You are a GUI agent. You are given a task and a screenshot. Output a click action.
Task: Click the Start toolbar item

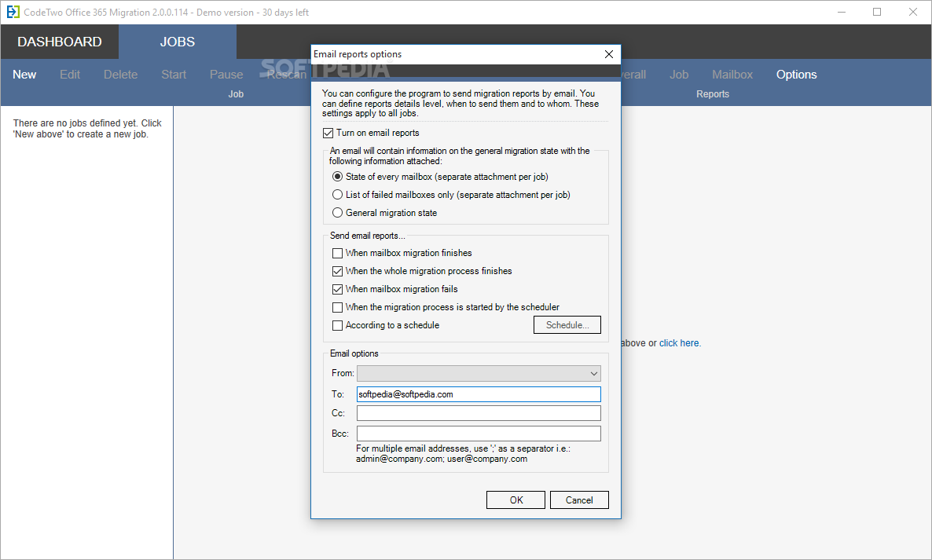point(174,75)
